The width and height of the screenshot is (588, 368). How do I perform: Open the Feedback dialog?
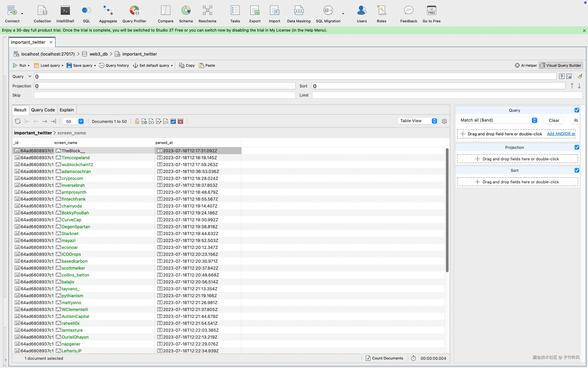[409, 14]
